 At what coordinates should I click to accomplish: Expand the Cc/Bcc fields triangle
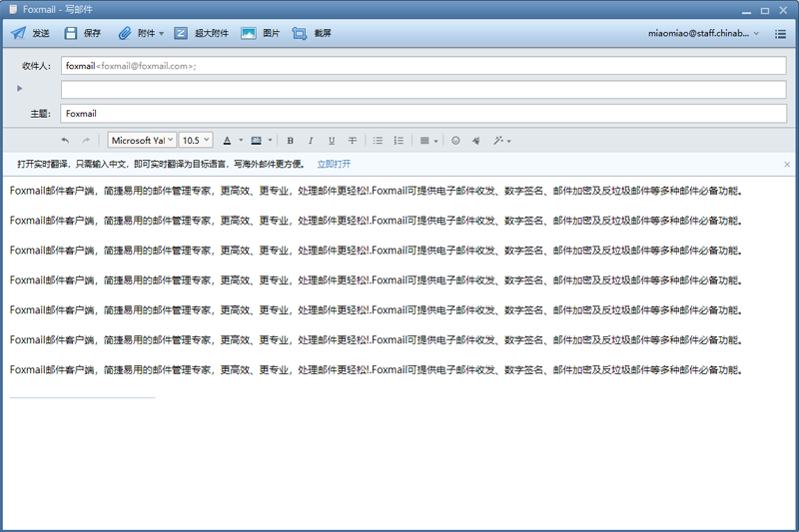(20, 89)
